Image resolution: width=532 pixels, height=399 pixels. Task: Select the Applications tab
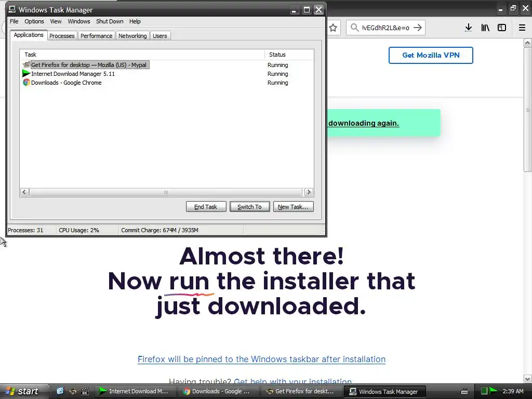pos(29,35)
